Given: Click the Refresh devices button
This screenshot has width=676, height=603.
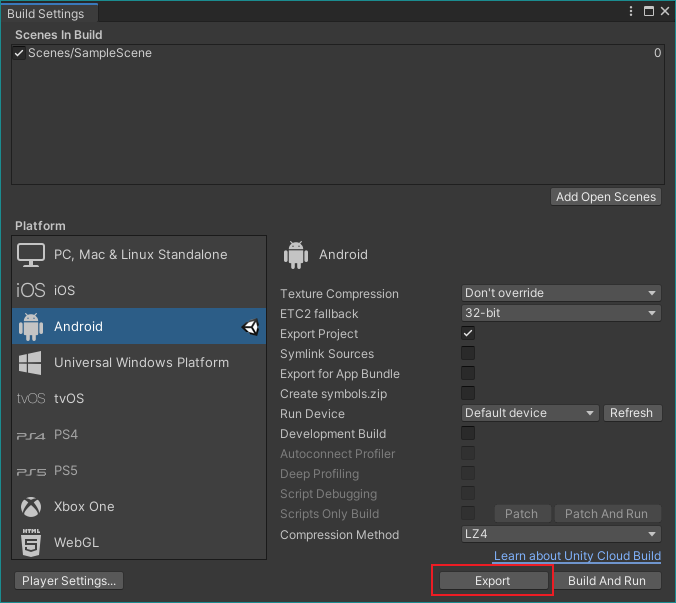Looking at the screenshot, I should click(x=632, y=413).
